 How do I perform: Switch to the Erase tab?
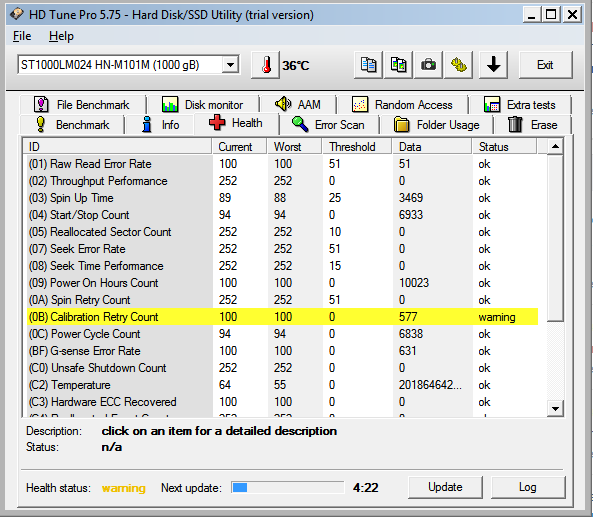(x=533, y=125)
